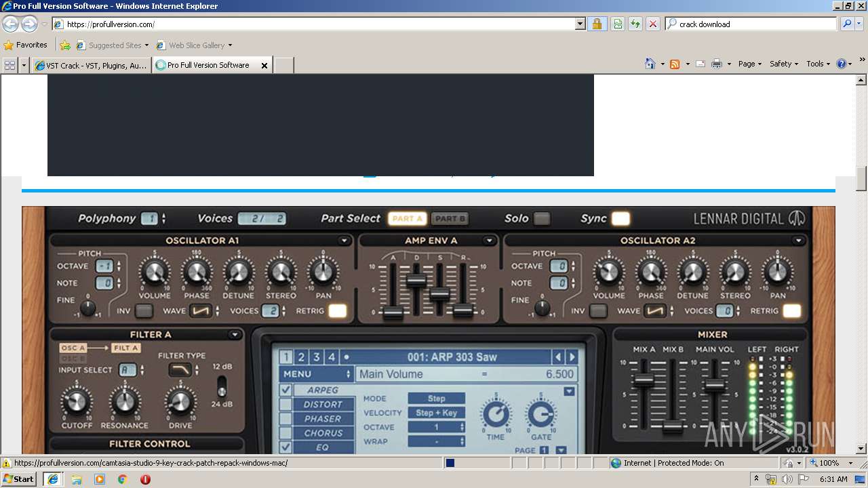Show hidden tray icons arrow

coord(756,479)
